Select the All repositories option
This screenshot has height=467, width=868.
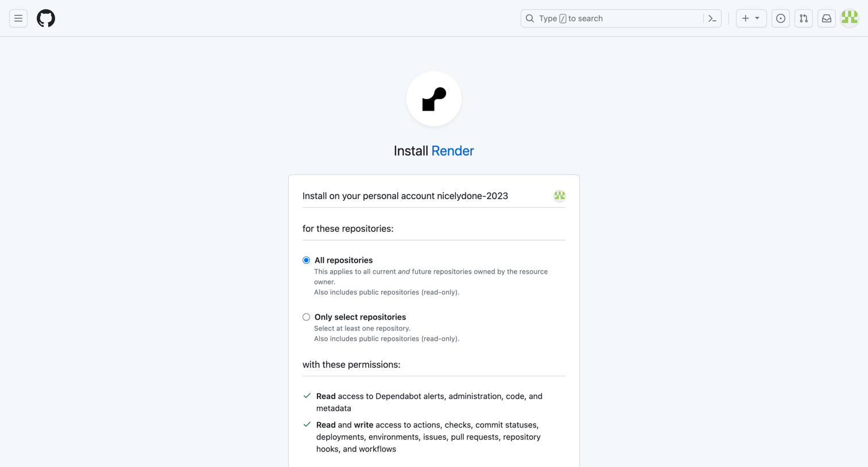pos(307,260)
